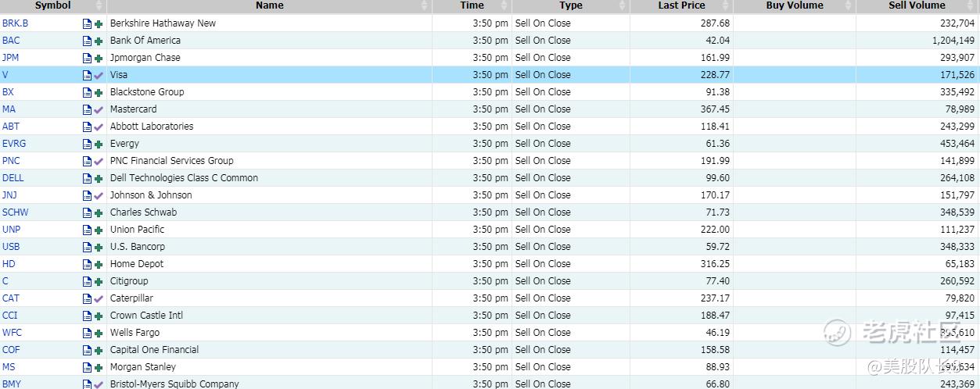
Task: Open the BAC symbol link
Action: click(x=11, y=41)
